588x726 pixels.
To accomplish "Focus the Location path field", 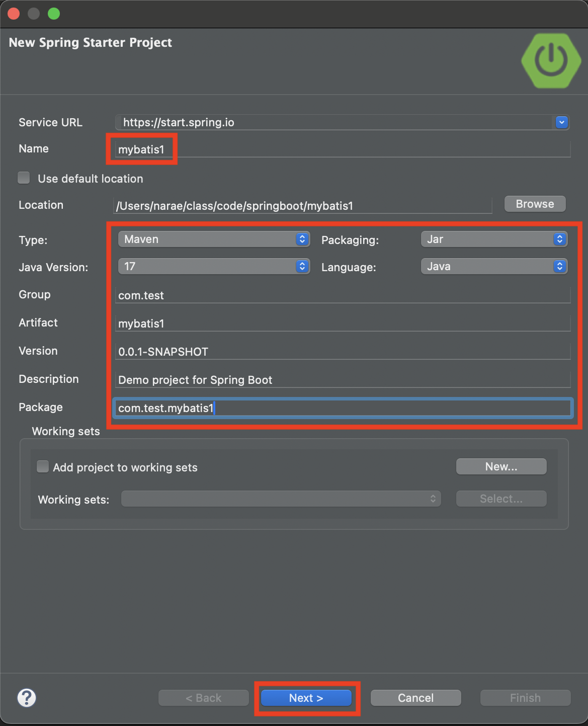I will pos(303,206).
